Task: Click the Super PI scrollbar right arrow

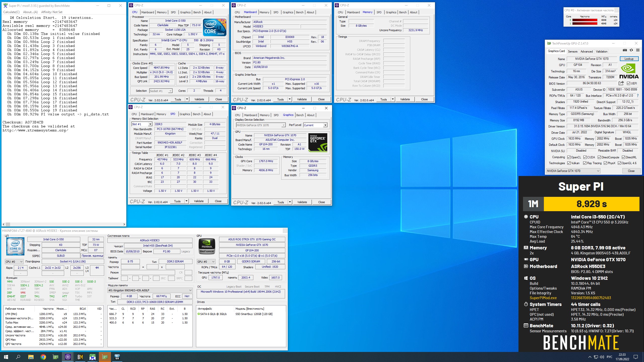Action: [x=124, y=224]
